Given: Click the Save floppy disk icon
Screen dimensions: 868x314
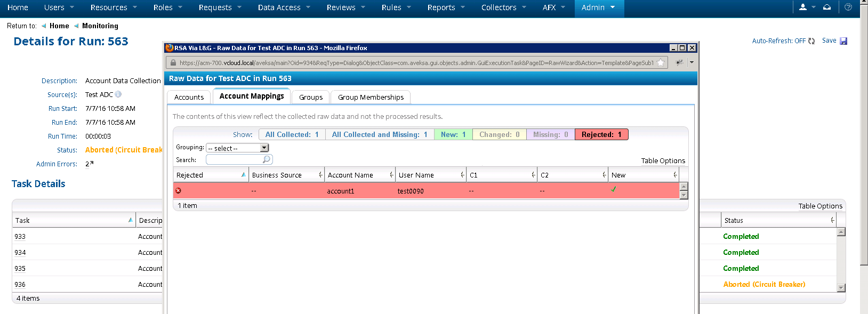Looking at the screenshot, I should [x=843, y=41].
